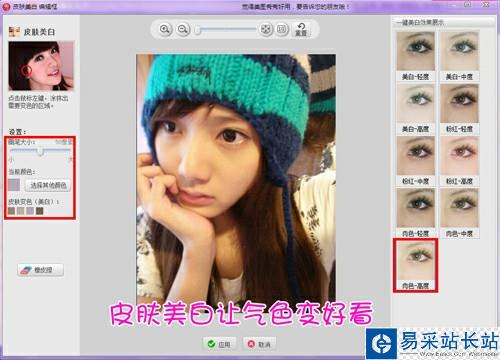Pick the fourth dark skin color swatch

tap(40, 211)
